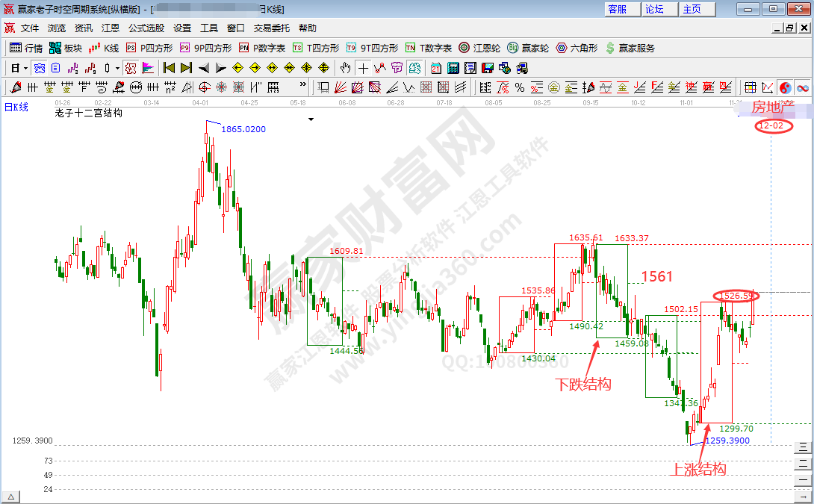Toggle the crosshair cursor mode
Screen dimensions: 814x504
coord(363,68)
